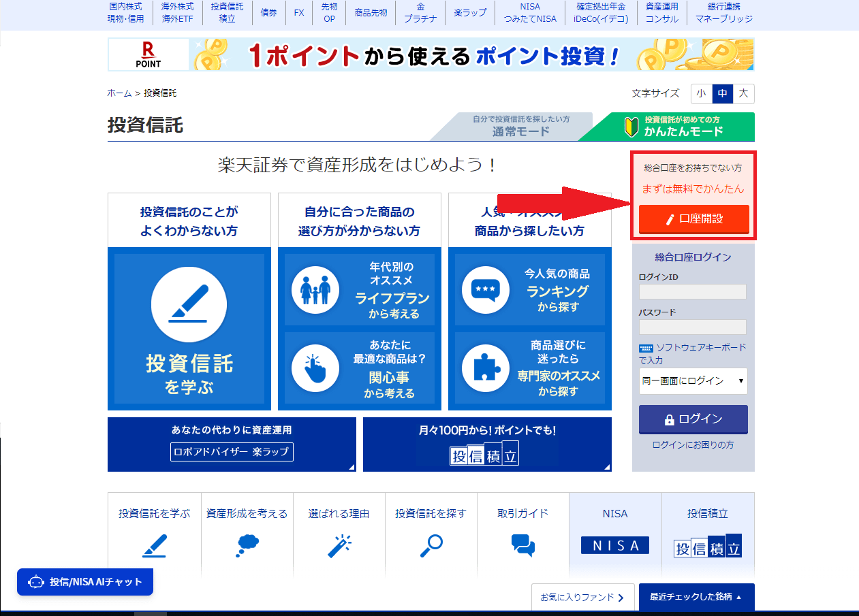
Task: Open 専門家のオススメから探す tile
Action: (x=530, y=368)
